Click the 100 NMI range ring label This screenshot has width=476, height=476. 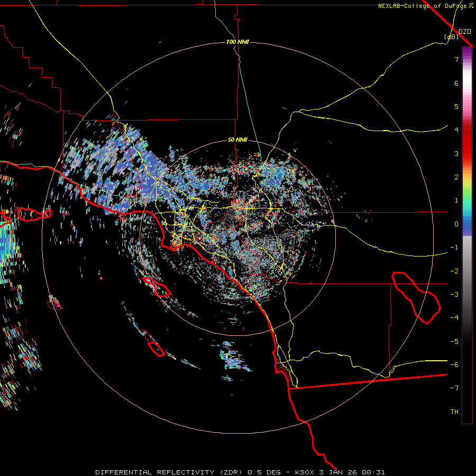pyautogui.click(x=237, y=42)
